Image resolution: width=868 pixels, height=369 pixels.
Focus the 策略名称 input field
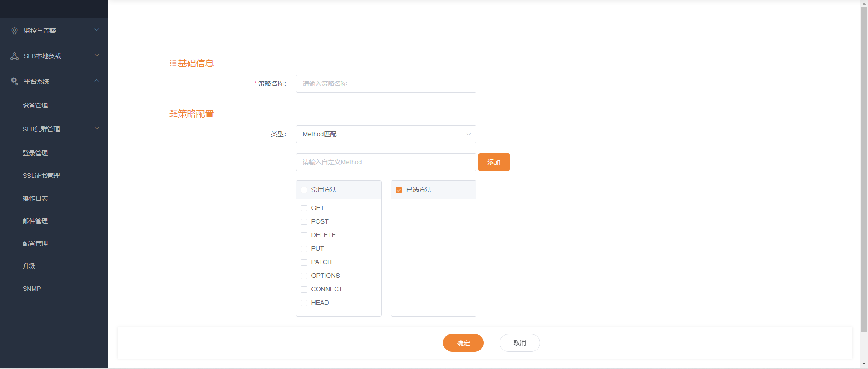coord(386,84)
